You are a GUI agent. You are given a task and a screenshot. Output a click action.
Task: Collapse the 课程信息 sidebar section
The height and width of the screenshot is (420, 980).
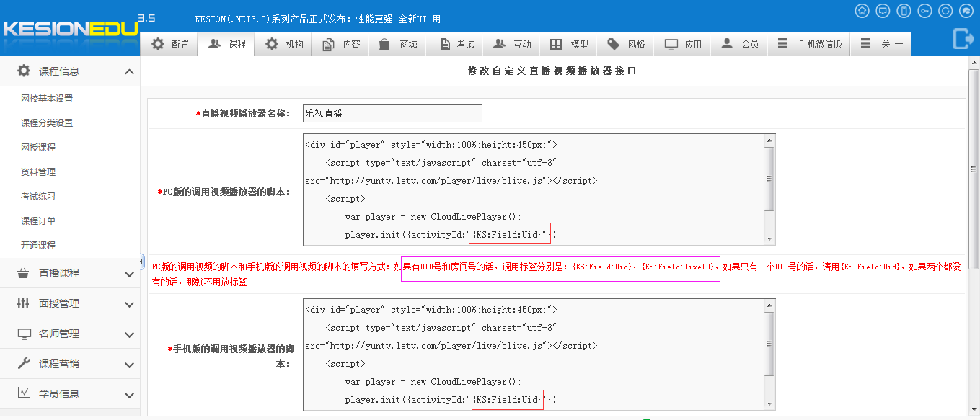coord(129,71)
